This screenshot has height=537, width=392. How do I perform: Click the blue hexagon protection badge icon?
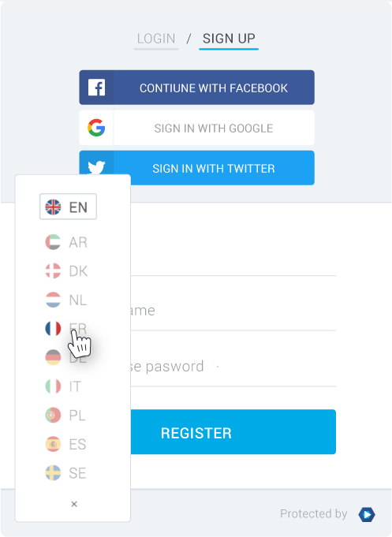coord(367,514)
